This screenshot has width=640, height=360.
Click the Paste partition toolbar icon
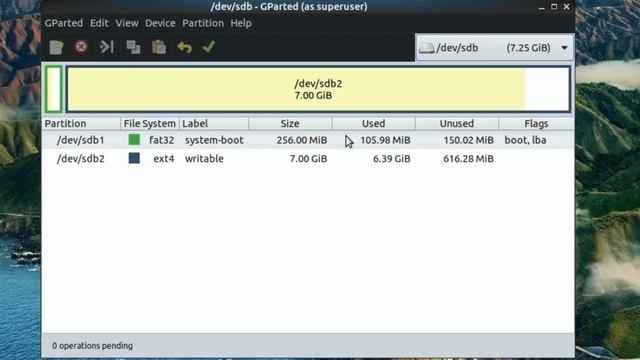click(159, 47)
